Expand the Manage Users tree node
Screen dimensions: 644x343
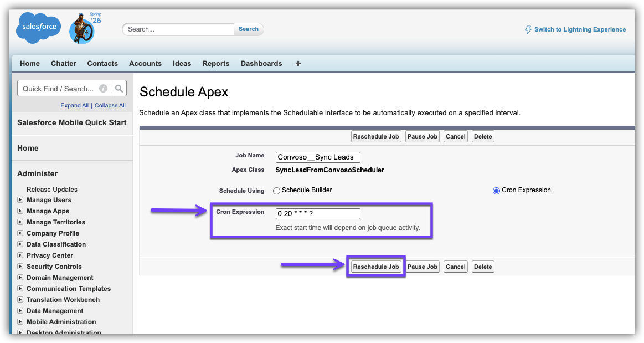tap(20, 200)
